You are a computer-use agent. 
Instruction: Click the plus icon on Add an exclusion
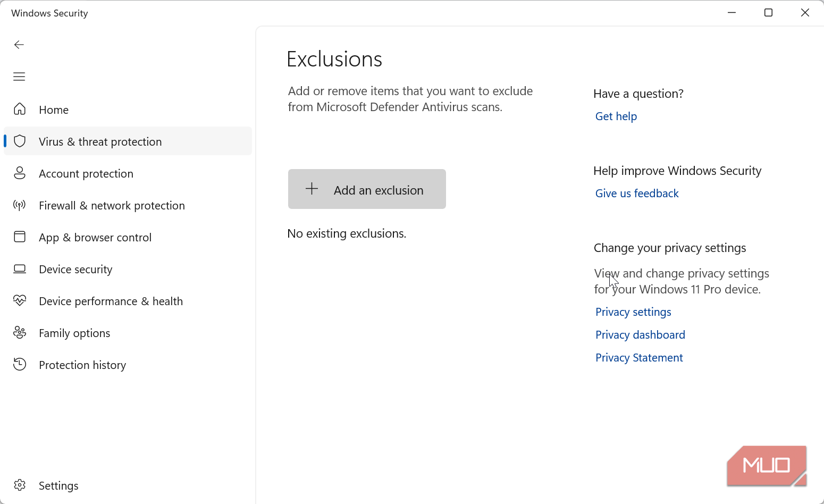point(312,189)
